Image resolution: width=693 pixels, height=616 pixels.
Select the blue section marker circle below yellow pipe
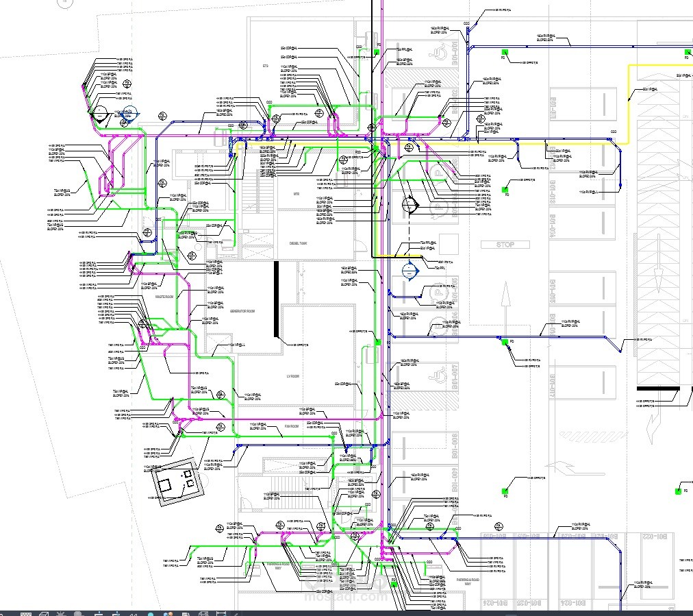(x=411, y=271)
